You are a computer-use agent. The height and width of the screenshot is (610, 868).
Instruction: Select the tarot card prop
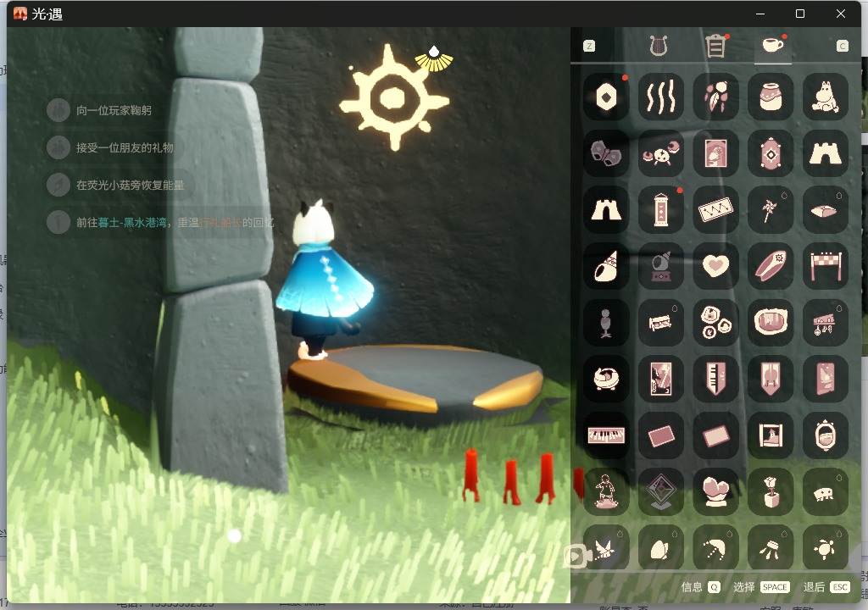tap(661, 380)
